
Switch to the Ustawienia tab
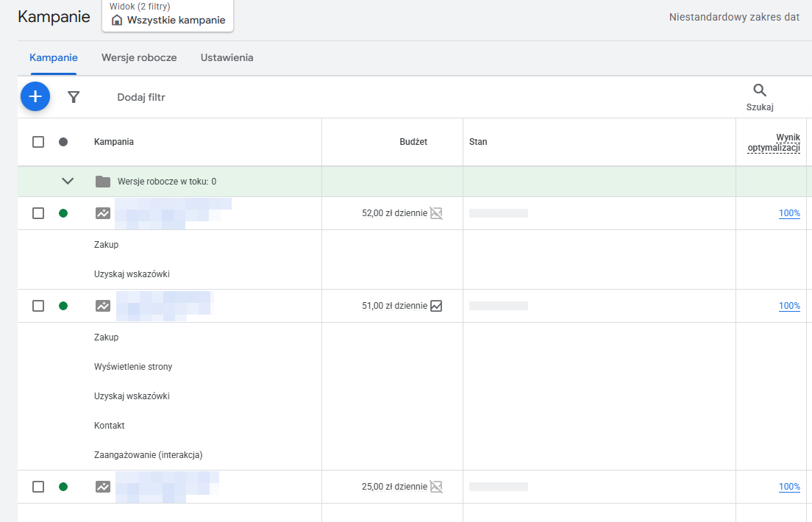tap(227, 57)
